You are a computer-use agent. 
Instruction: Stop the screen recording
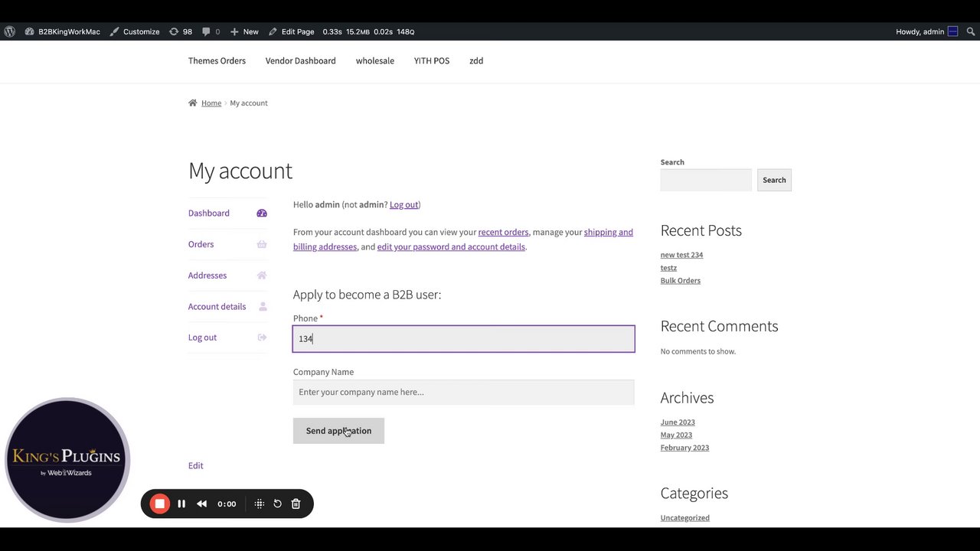[159, 504]
